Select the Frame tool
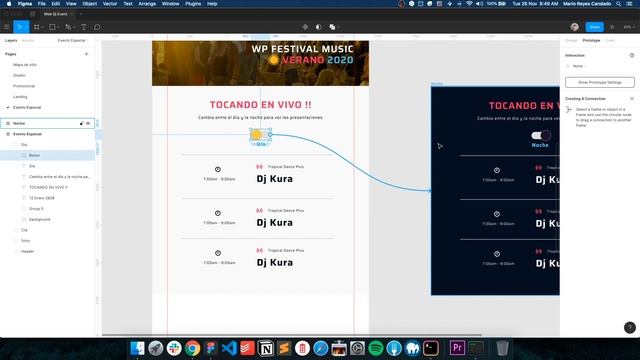Image resolution: width=640 pixels, height=360 pixels. click(37, 27)
